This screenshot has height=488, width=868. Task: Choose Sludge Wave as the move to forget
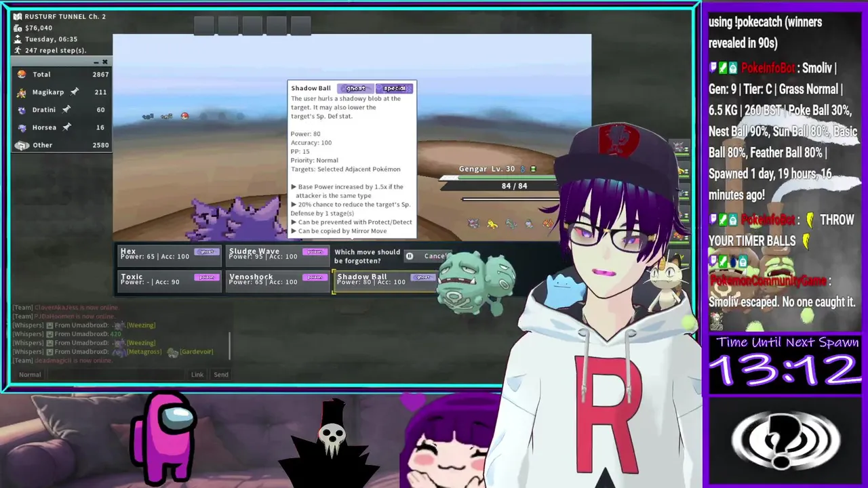click(277, 256)
